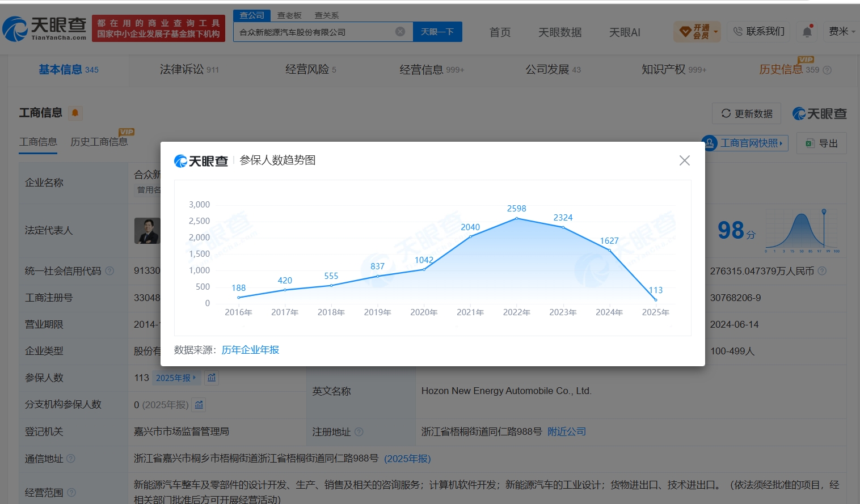Switch to 历史信息 359 tab
The image size is (860, 504).
click(x=789, y=70)
